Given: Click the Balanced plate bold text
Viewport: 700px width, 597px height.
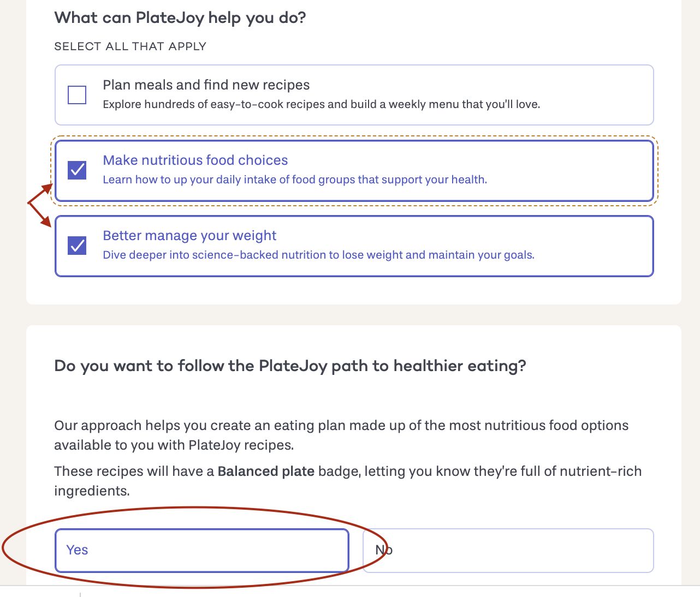Looking at the screenshot, I should (265, 471).
